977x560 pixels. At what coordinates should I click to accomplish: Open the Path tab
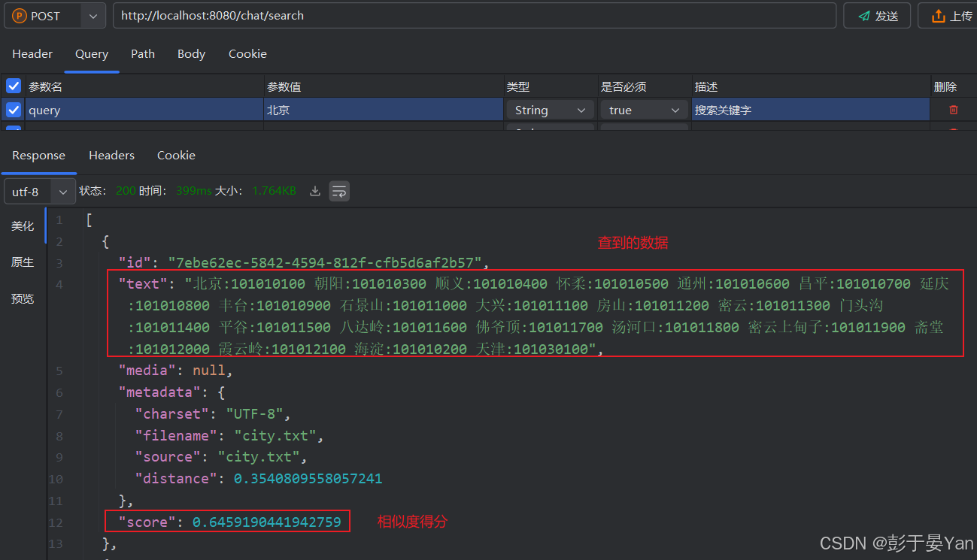143,54
